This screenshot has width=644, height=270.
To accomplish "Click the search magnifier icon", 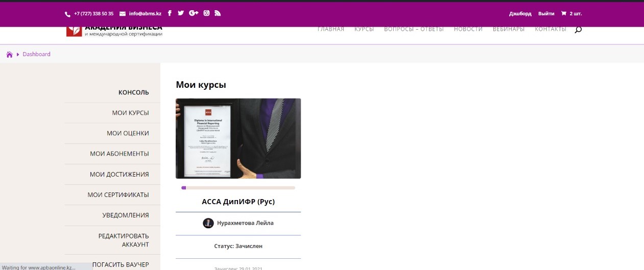I will [x=578, y=30].
